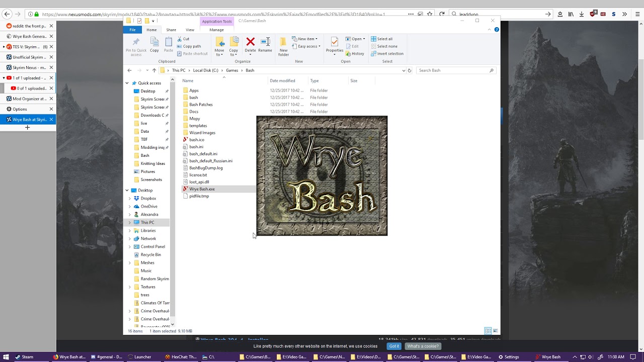The image size is (644, 362).
Task: Click the Search Bash field
Action: tap(455, 70)
